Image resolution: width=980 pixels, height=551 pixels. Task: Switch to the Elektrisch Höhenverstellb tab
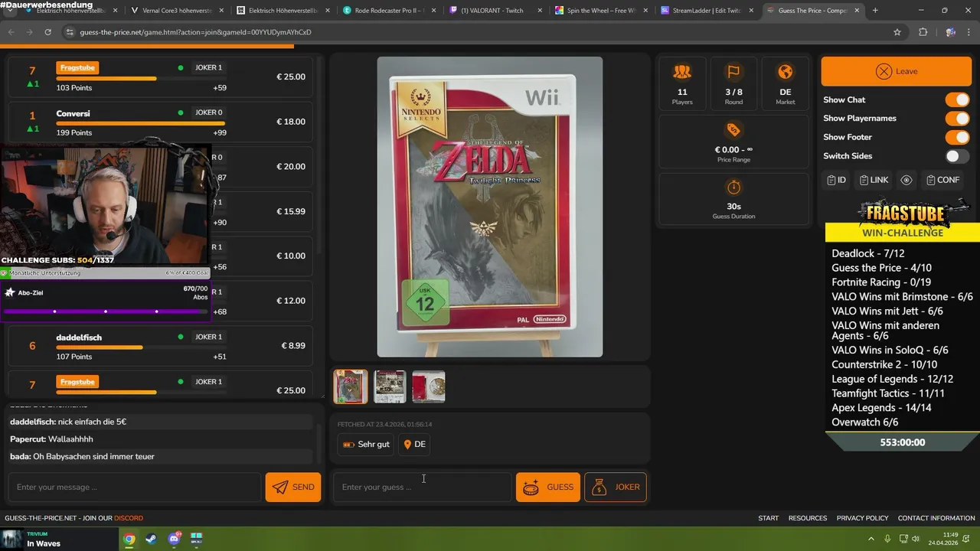(x=283, y=11)
